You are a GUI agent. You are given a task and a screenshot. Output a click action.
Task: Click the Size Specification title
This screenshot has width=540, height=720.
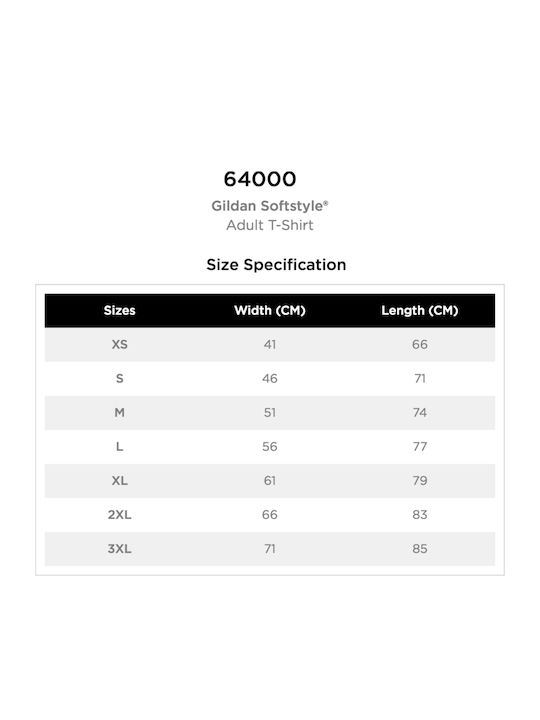coord(276,264)
